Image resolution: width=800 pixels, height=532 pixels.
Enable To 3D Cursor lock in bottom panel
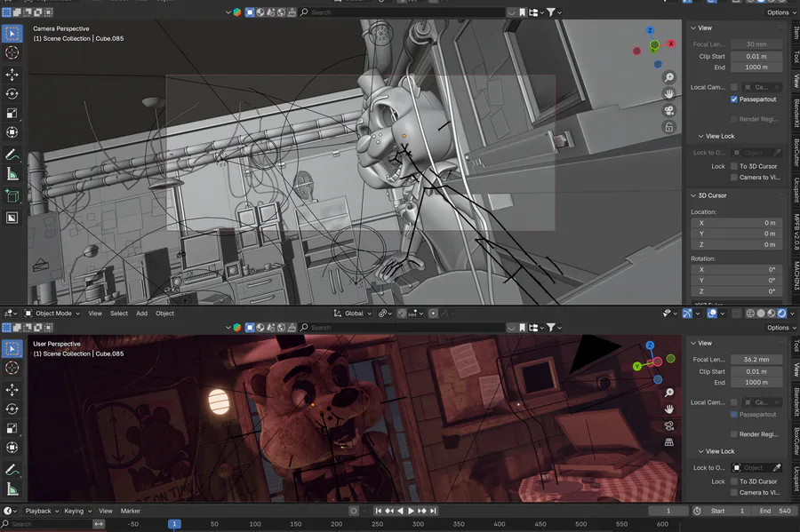733,481
